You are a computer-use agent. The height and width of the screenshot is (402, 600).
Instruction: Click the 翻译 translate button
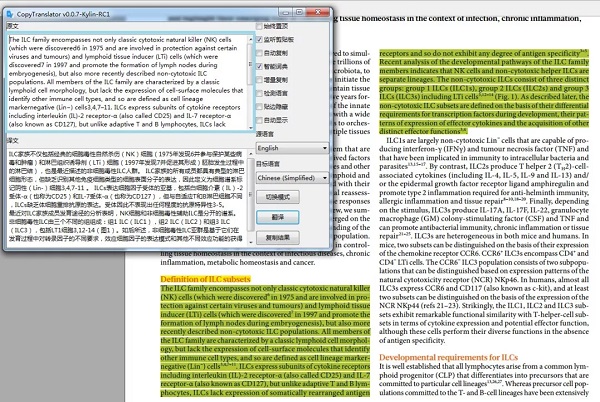(277, 217)
